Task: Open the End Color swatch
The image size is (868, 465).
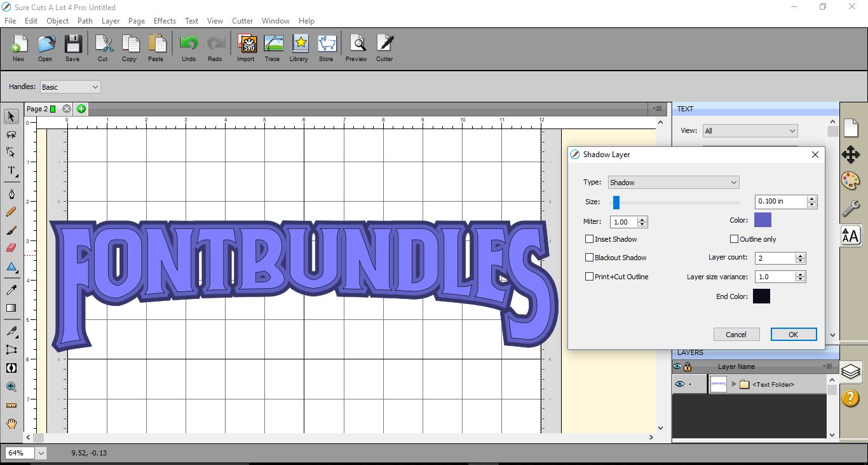Action: click(x=761, y=296)
